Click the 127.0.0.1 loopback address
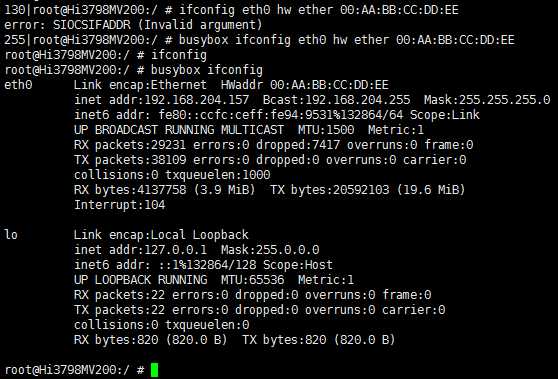 point(175,250)
